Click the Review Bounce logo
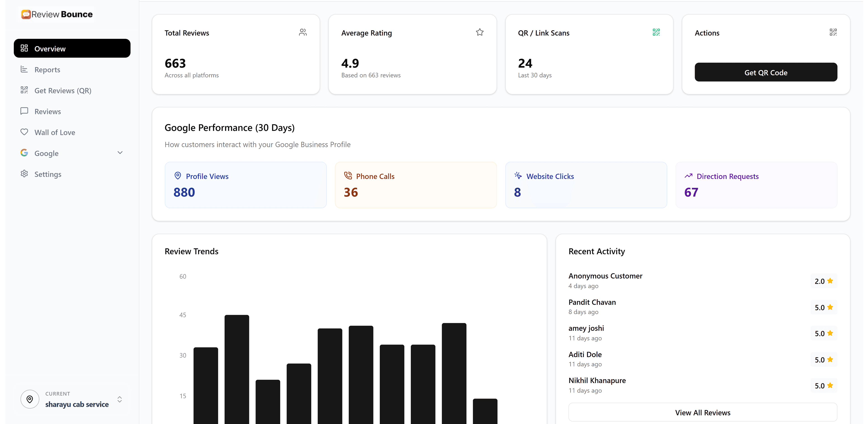 pos(57,14)
